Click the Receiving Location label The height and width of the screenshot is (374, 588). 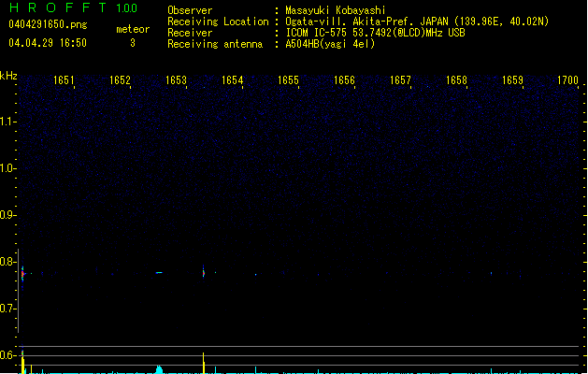pos(218,22)
